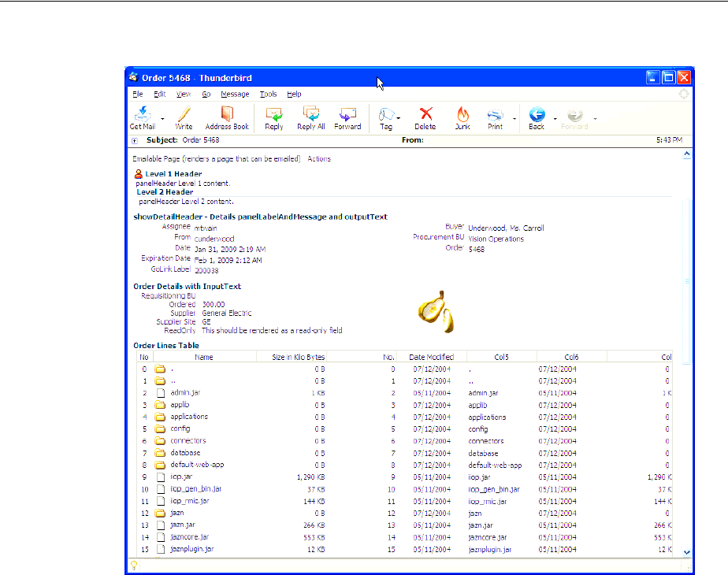The height and width of the screenshot is (575, 728).
Task: Click the Level 1 Header person icon
Action: [139, 174]
